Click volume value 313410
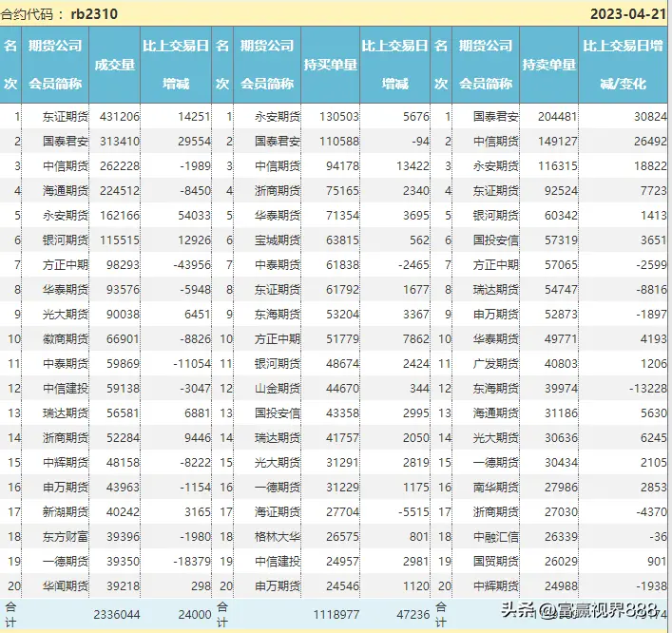The width and height of the screenshot is (672, 633). pos(120,142)
